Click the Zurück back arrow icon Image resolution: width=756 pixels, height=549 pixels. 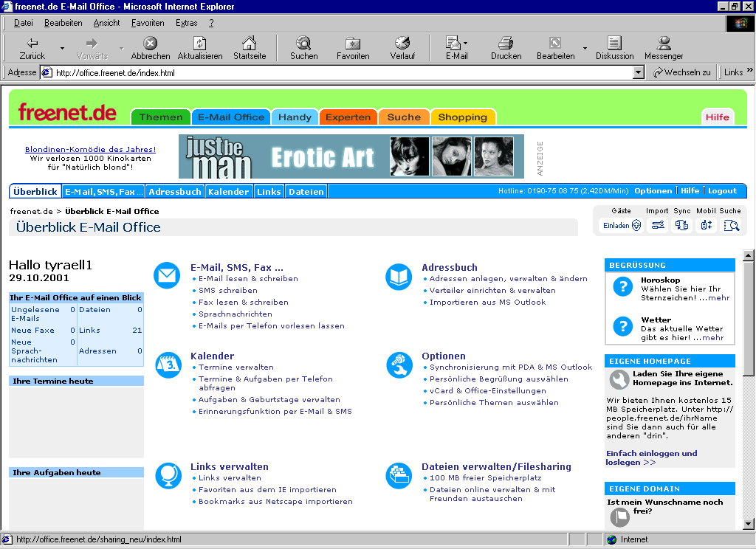[x=32, y=44]
